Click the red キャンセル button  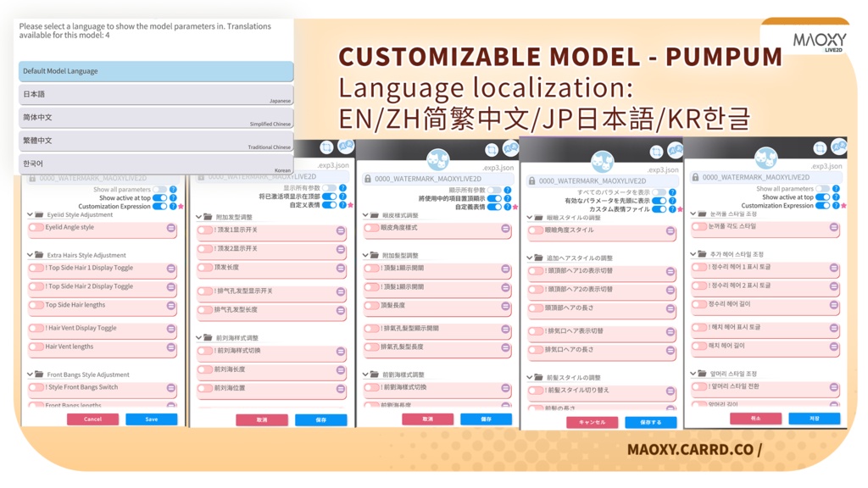(x=593, y=422)
